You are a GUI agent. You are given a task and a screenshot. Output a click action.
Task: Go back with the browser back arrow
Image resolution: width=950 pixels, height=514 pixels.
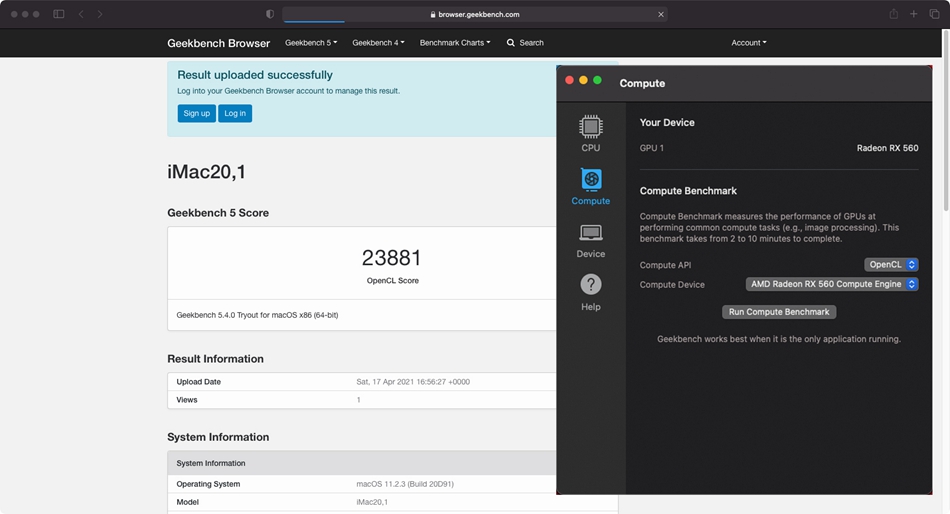click(x=81, y=14)
